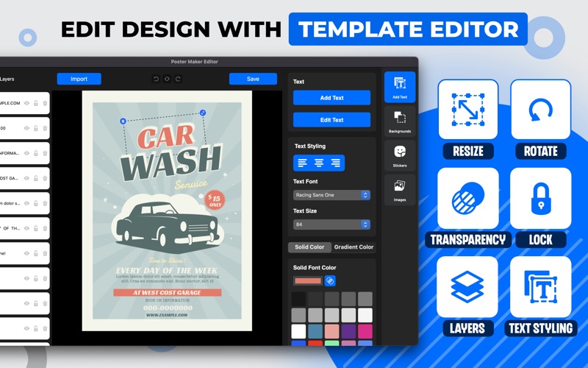This screenshot has width=588, height=368.
Task: Click the Rotate feature icon
Action: (x=541, y=109)
